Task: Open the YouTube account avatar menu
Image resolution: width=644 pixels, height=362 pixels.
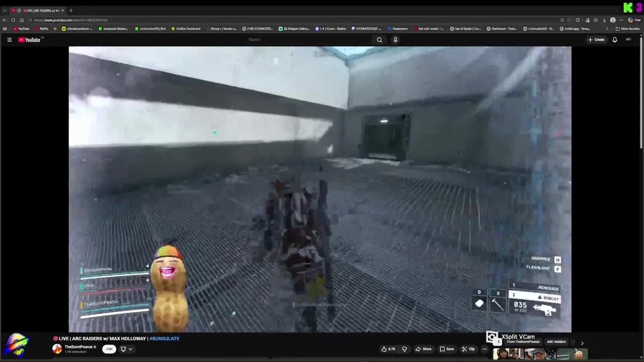Action: 628,40
